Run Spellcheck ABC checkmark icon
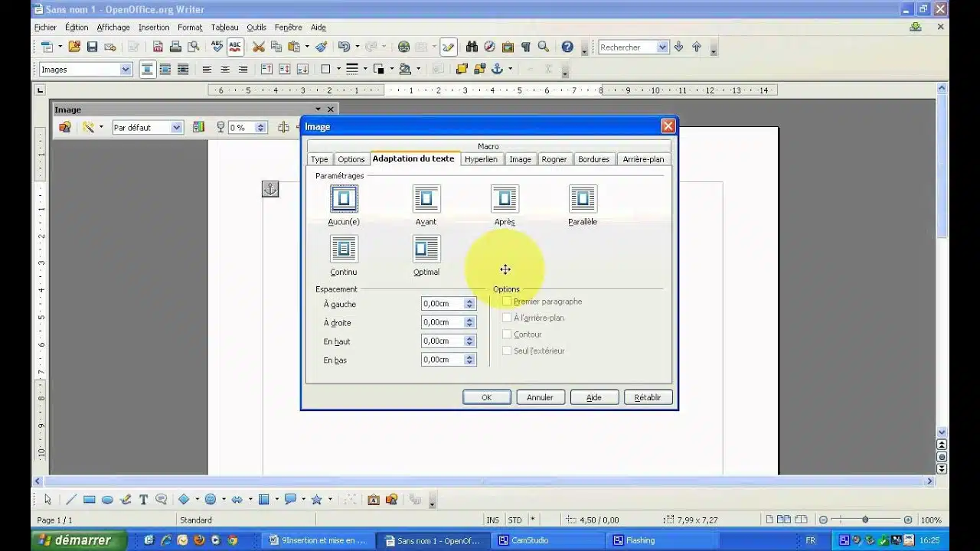The height and width of the screenshot is (551, 980). (x=217, y=47)
